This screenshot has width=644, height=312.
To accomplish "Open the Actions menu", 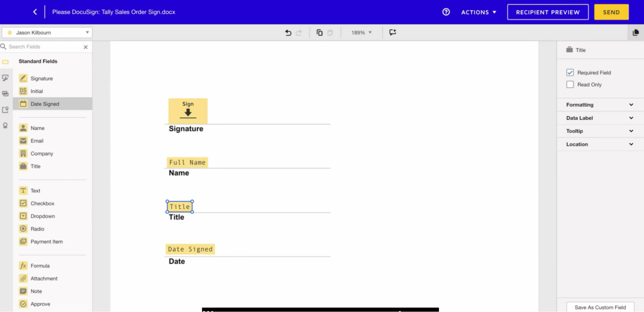I will [478, 12].
